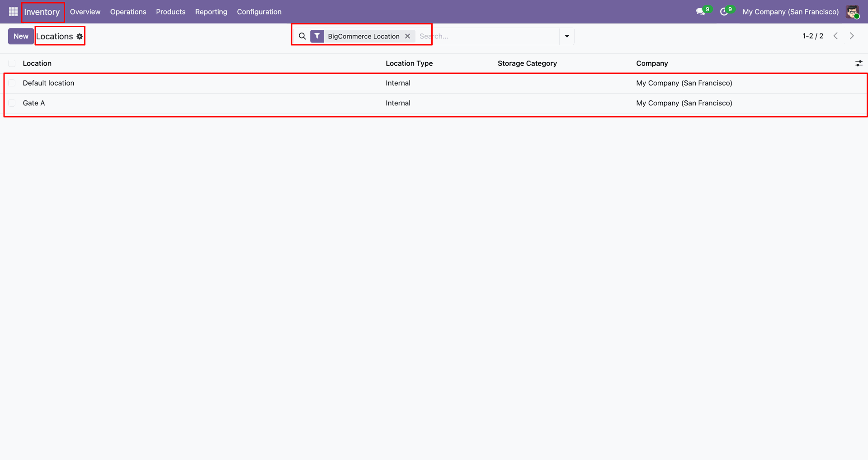This screenshot has width=868, height=460.
Task: Click the Locations gear settings icon
Action: pyautogui.click(x=80, y=37)
